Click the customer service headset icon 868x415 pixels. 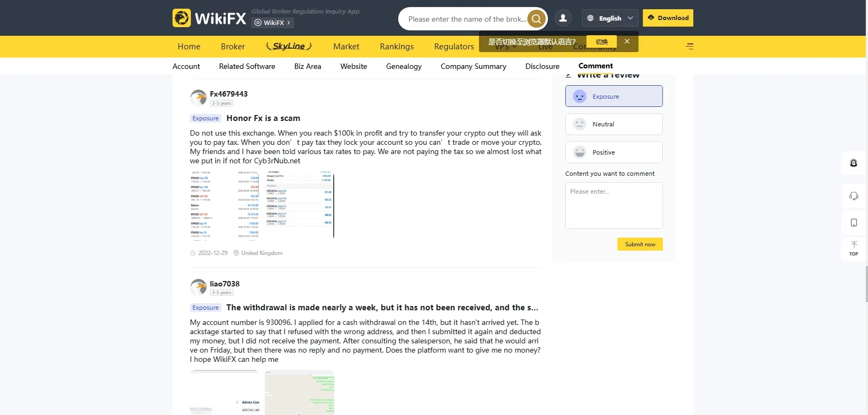click(x=854, y=196)
